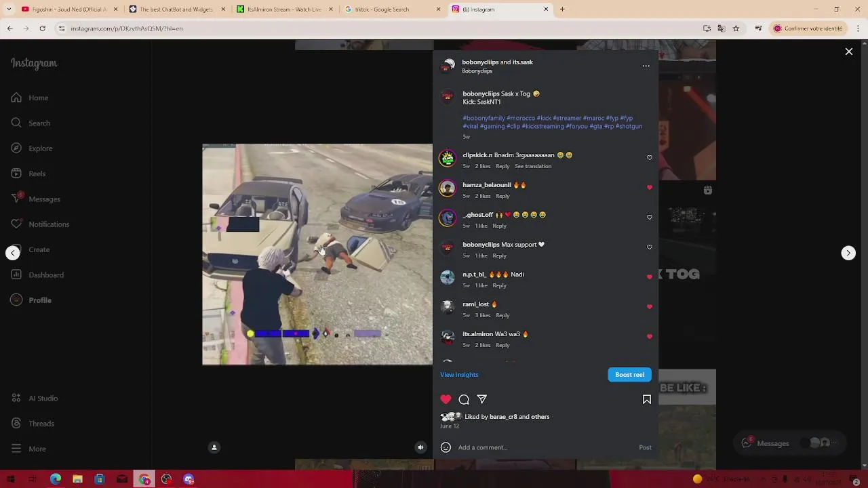Screen dimensions: 868x488
Task: Open the post options three-dot menu
Action: click(x=646, y=66)
